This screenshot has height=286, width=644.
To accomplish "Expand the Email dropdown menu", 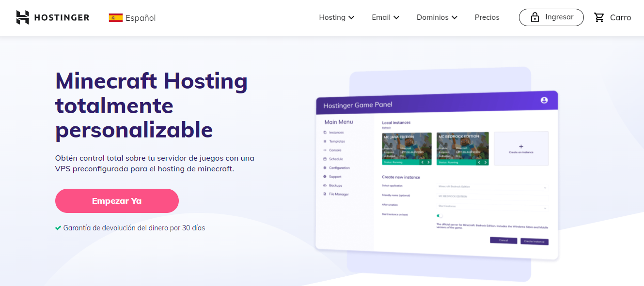I will pyautogui.click(x=385, y=17).
